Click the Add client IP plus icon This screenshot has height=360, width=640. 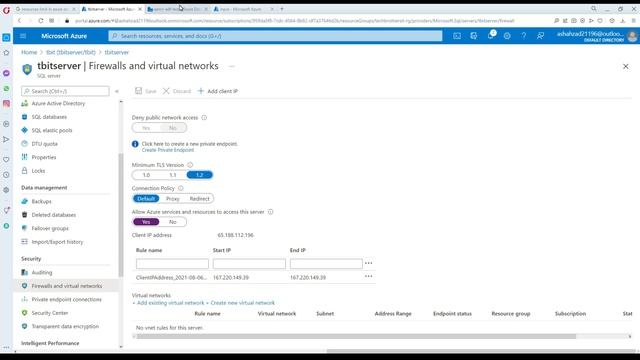click(x=201, y=91)
